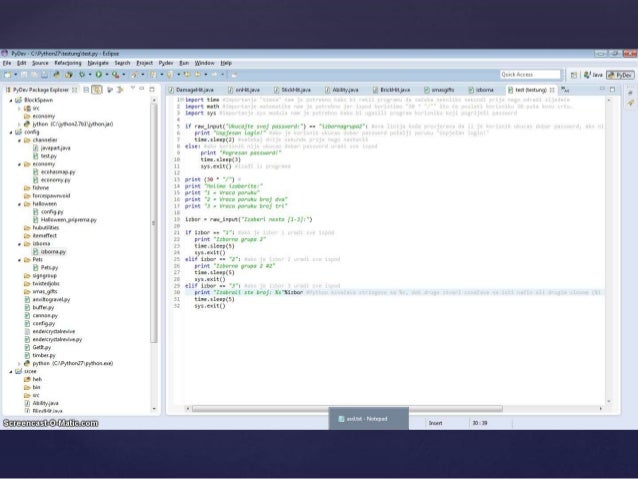Open the Run menu
This screenshot has width=638, height=479.
click(184, 63)
